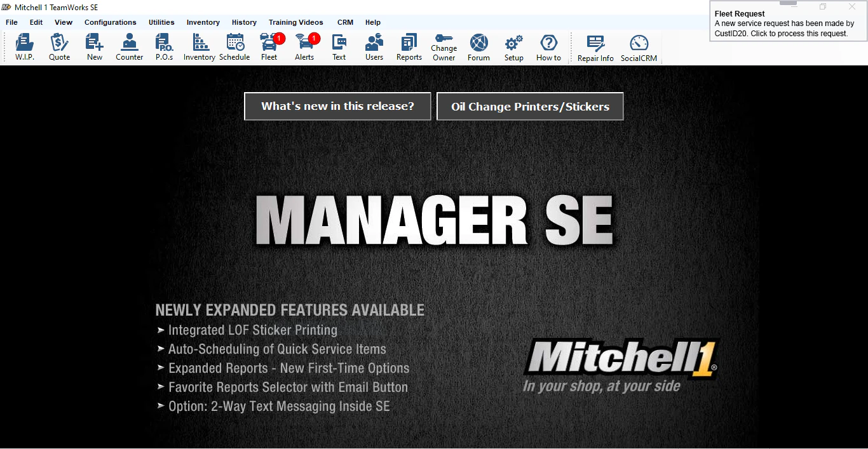This screenshot has width=868, height=449.
Task: Open the Utilities menu
Action: [x=161, y=22]
